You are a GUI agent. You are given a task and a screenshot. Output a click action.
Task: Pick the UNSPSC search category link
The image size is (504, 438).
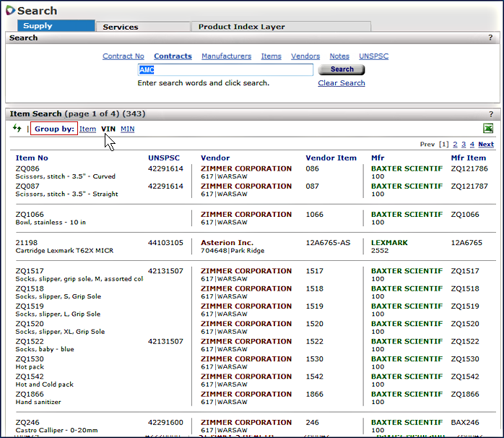point(373,56)
